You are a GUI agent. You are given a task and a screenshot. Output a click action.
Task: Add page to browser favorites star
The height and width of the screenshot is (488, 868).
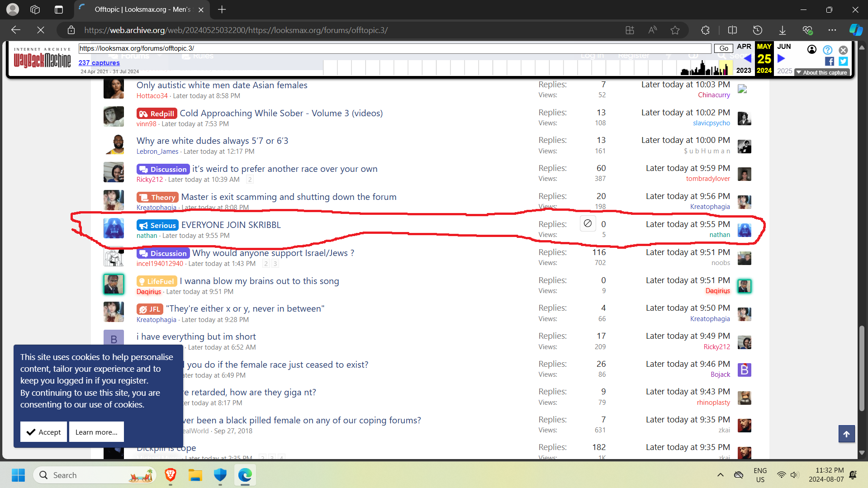[675, 30]
